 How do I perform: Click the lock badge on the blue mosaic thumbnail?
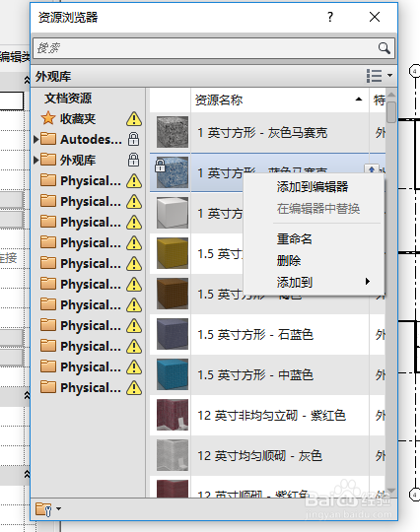160,166
